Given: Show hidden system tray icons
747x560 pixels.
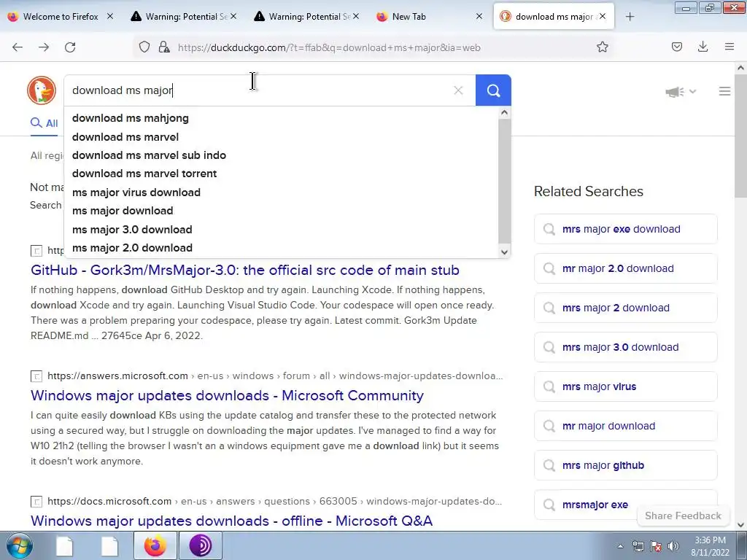Looking at the screenshot, I should (620, 546).
